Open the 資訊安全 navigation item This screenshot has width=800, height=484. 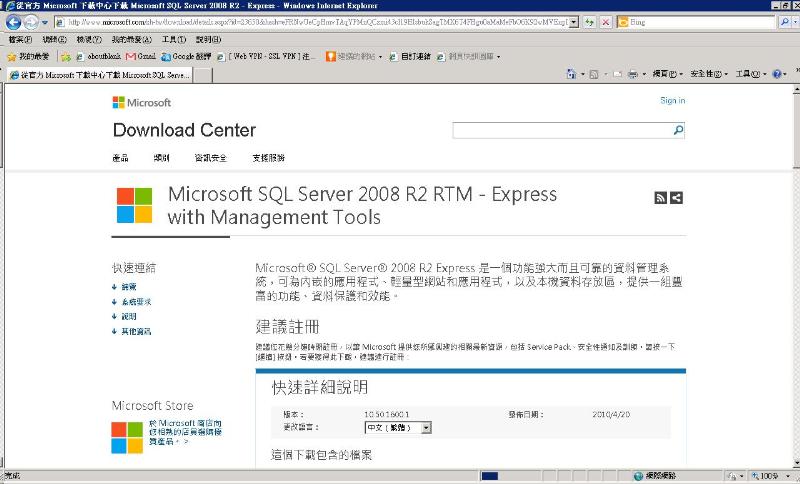tap(210, 158)
